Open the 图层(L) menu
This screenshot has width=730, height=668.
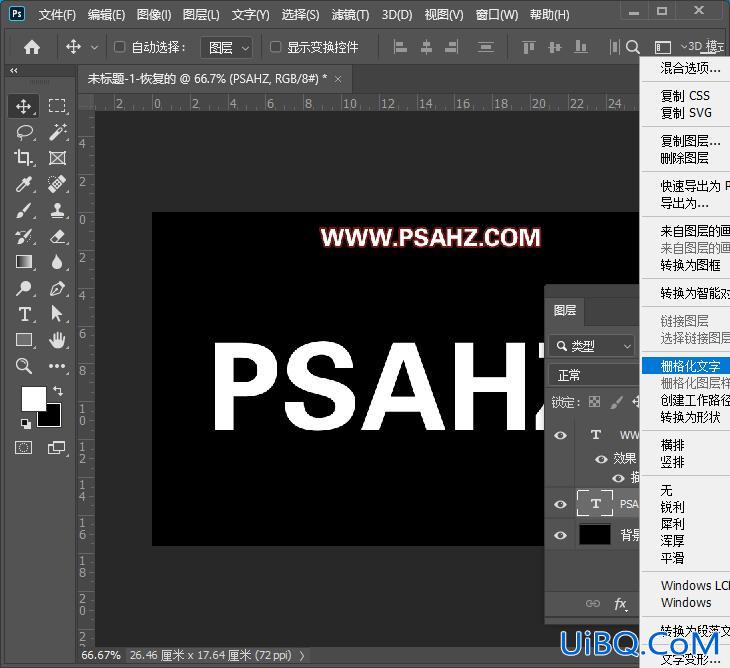pyautogui.click(x=201, y=15)
